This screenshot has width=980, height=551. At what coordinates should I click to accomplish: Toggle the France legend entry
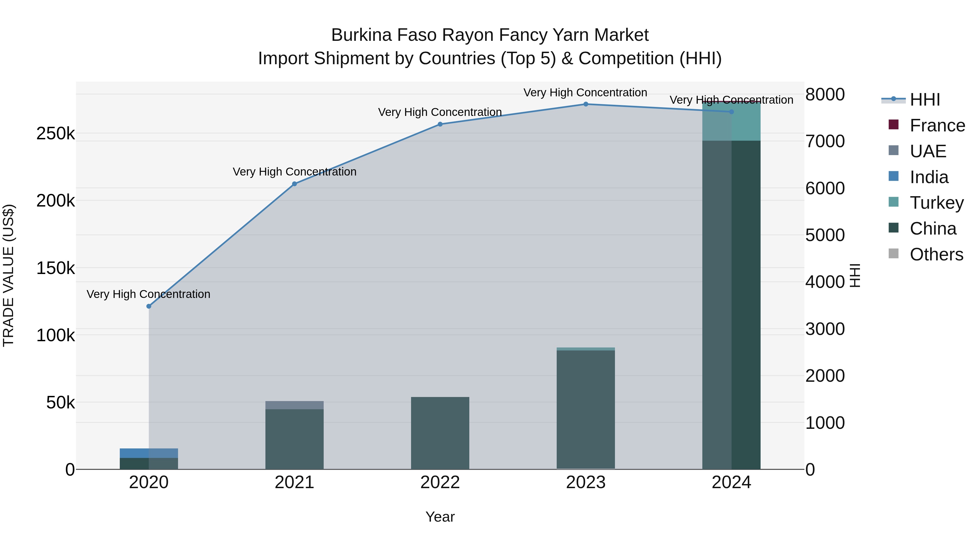[927, 125]
